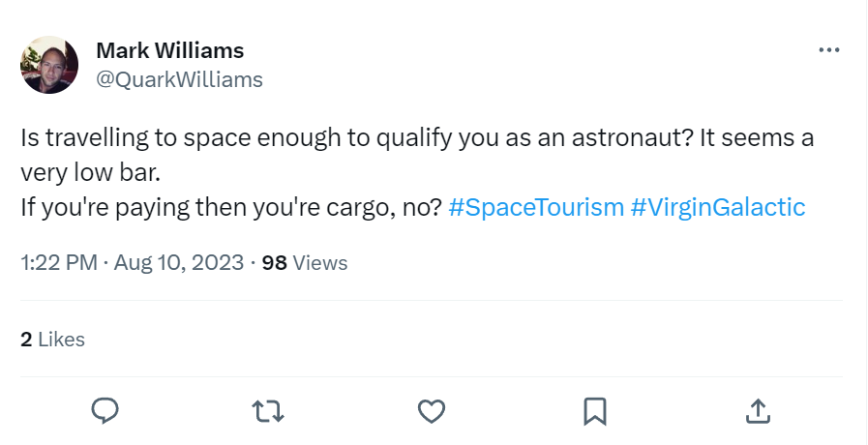Click the line 'very low bar.'
The width and height of the screenshot is (868, 445).
tap(90, 173)
